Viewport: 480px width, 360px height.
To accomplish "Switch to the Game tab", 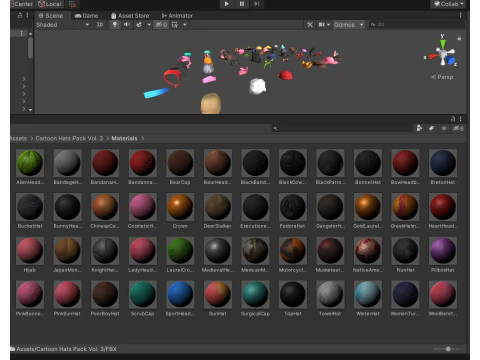I will pos(86,16).
